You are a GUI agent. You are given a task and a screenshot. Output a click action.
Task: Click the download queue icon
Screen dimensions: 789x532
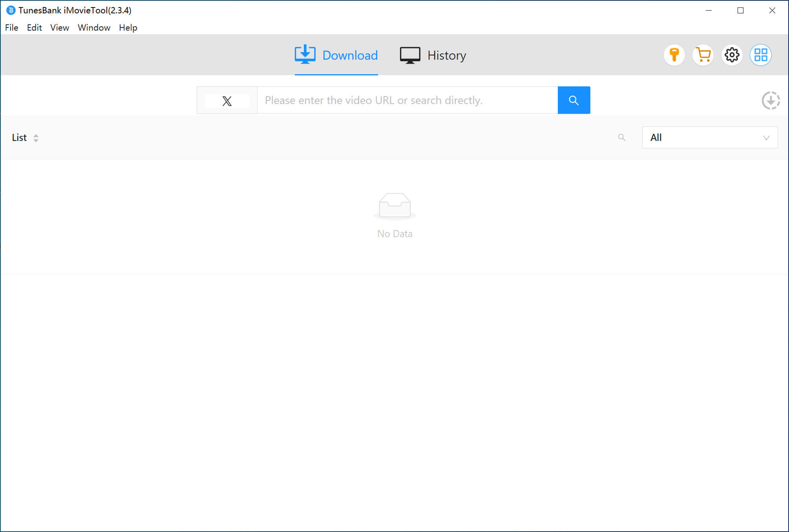point(771,100)
